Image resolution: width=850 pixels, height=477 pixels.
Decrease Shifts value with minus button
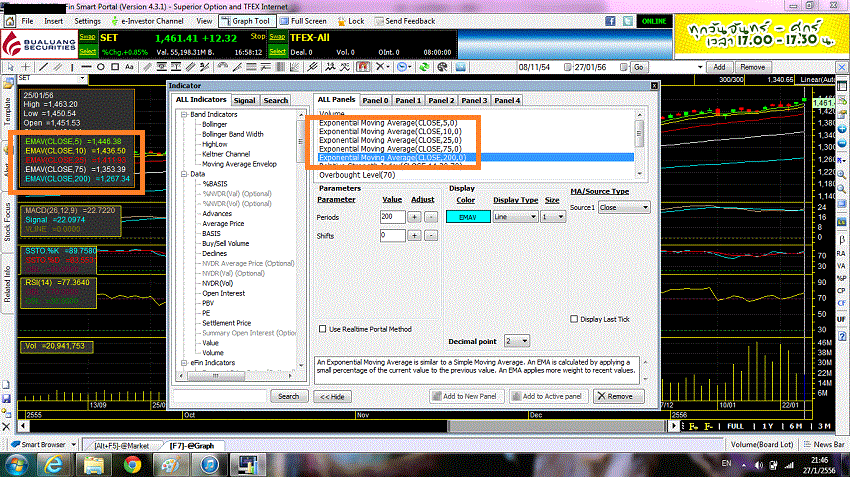tap(431, 235)
